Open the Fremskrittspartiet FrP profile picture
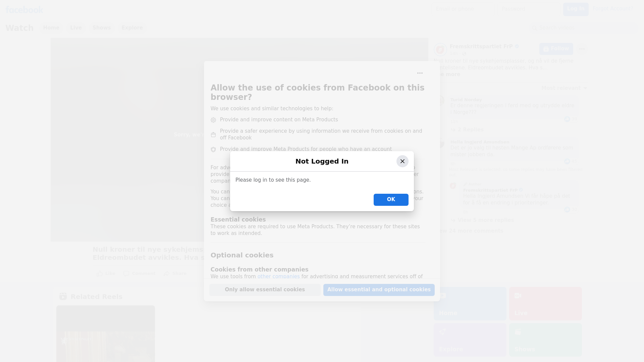Screen dimensions: 644x362 (x=440, y=50)
